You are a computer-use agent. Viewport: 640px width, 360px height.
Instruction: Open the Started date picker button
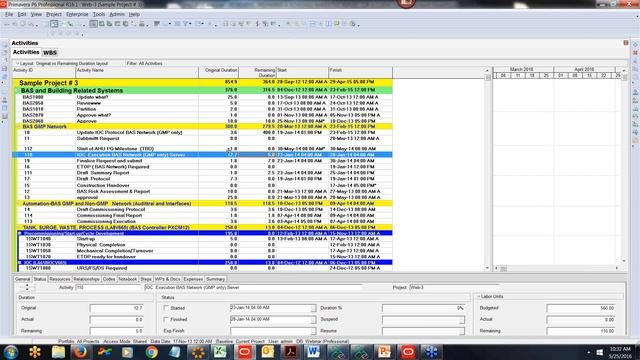[313, 309]
